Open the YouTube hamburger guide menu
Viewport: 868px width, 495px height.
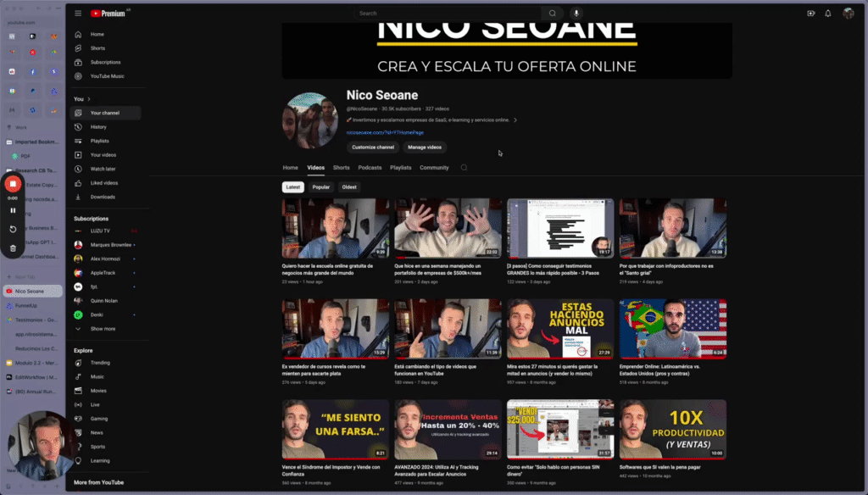[78, 14]
